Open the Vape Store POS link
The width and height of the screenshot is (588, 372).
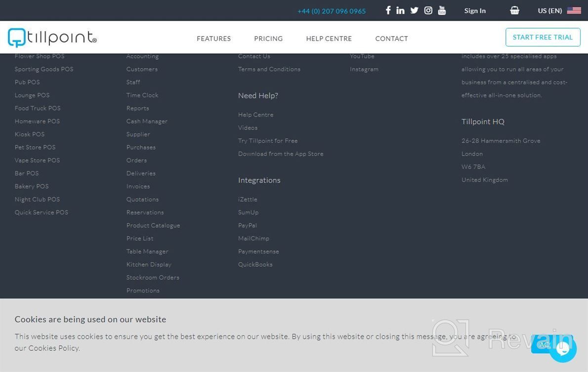37,160
